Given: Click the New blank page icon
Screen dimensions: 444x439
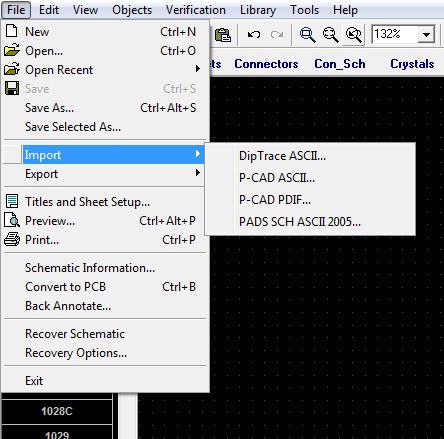Looking at the screenshot, I should (12, 31).
